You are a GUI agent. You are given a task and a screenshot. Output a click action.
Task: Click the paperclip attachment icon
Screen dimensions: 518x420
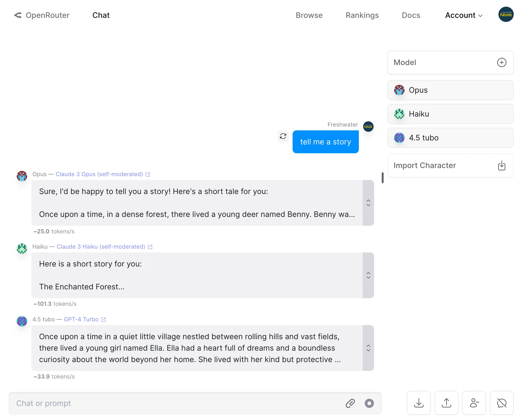click(x=350, y=403)
